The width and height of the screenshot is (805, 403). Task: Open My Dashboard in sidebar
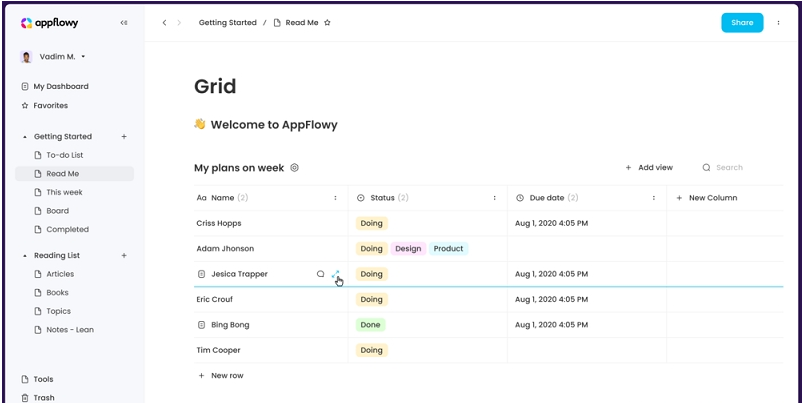pos(55,86)
